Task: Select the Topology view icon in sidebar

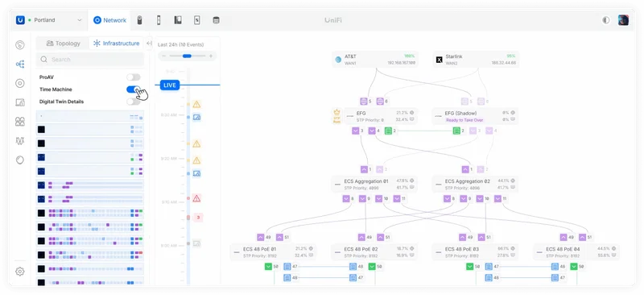Action: pyautogui.click(x=19, y=64)
